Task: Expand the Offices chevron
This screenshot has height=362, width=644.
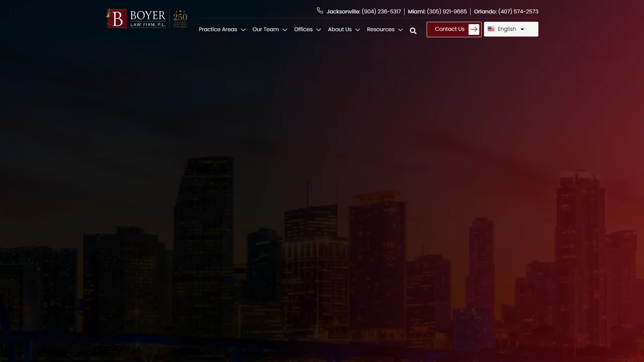Action: [318, 30]
